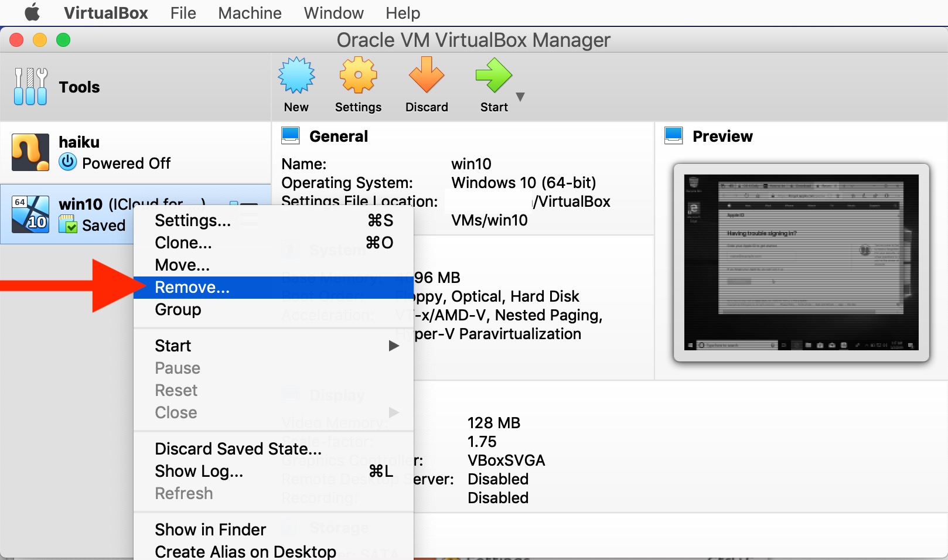
Task: Click the New virtual machine icon
Action: pos(296,76)
